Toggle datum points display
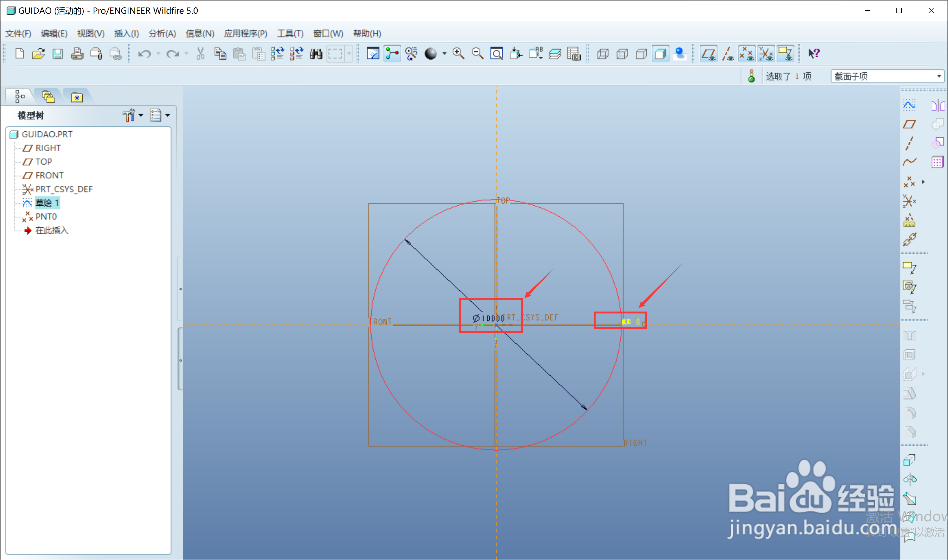Screen dimensions: 948x560 (747, 53)
